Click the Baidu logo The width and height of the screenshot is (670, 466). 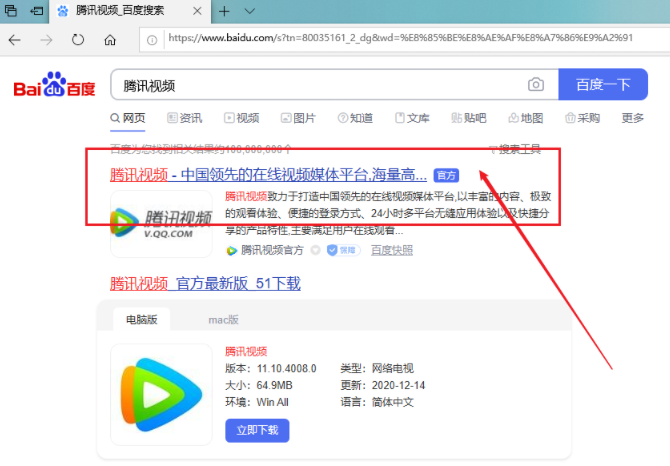pyautogui.click(x=54, y=85)
